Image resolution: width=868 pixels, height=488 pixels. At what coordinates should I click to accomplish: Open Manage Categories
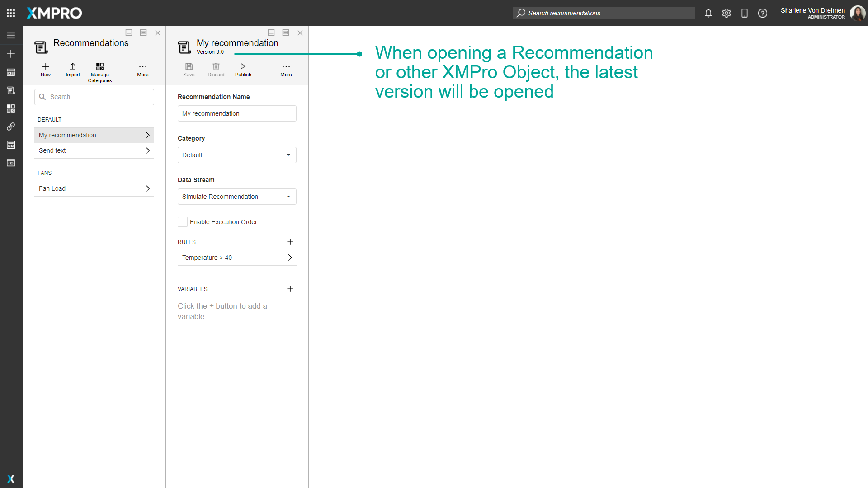100,67
